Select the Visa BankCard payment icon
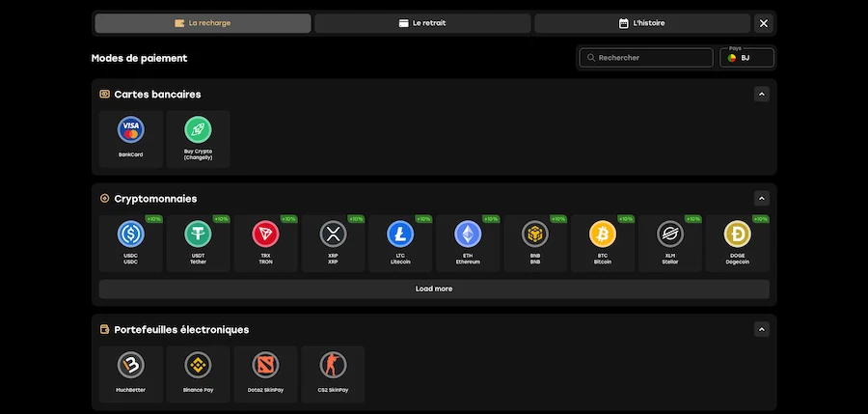This screenshot has width=868, height=414. [130, 129]
